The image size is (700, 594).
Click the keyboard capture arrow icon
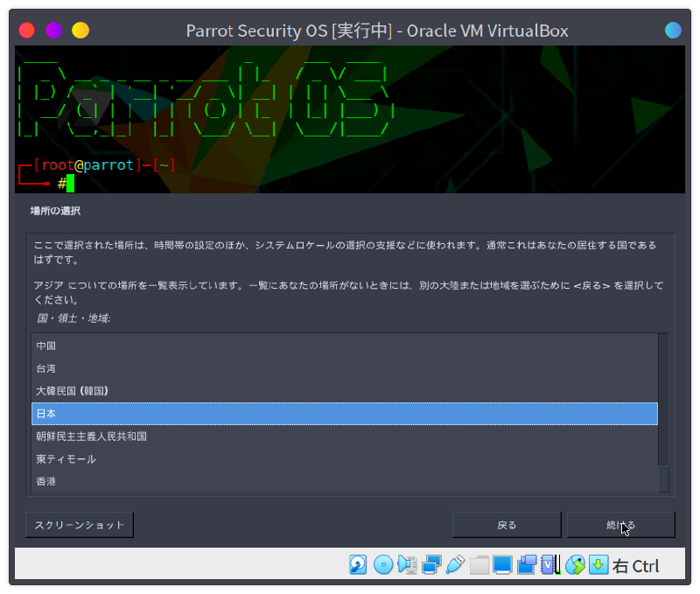598,565
